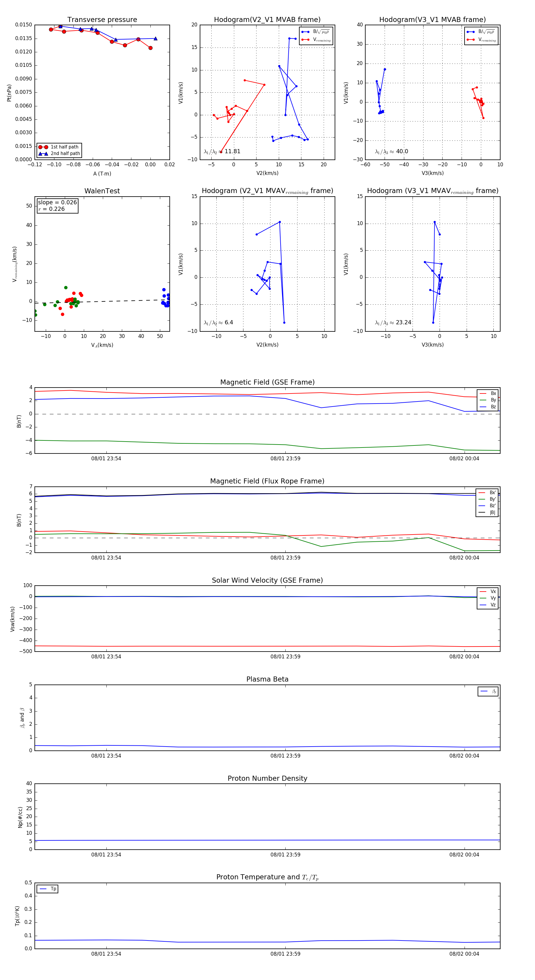Click the 'Proton Number Density' title
The image size is (535, 980).
[x=267, y=778]
